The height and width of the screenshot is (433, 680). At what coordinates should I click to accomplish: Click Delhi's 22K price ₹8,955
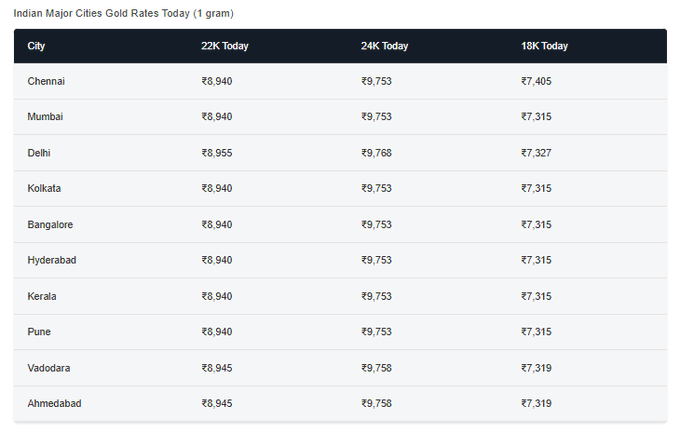coord(217,153)
